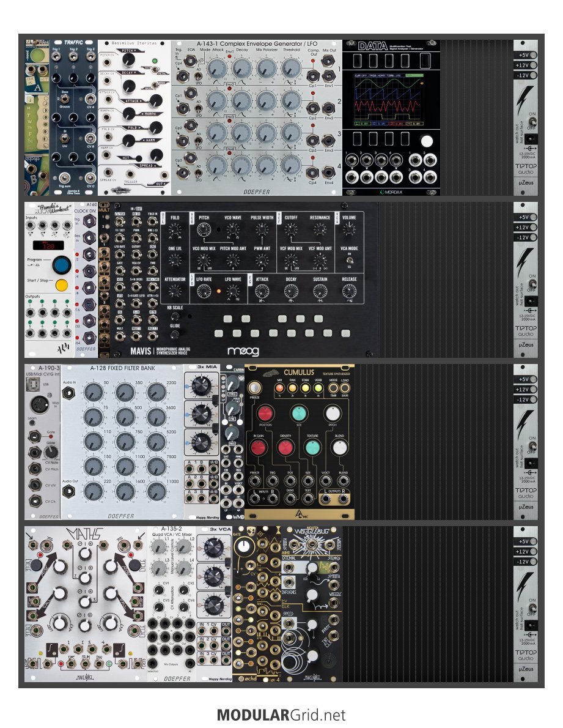This screenshot has height=728, width=563.
Task: Click the "A-128 FIXED FILTER BANK" title
Action: coord(122,368)
